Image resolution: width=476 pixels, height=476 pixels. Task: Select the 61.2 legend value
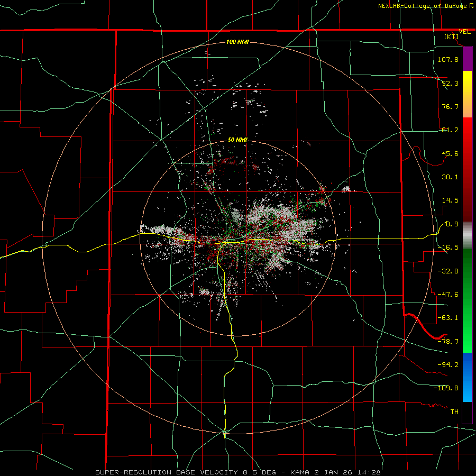(450, 130)
